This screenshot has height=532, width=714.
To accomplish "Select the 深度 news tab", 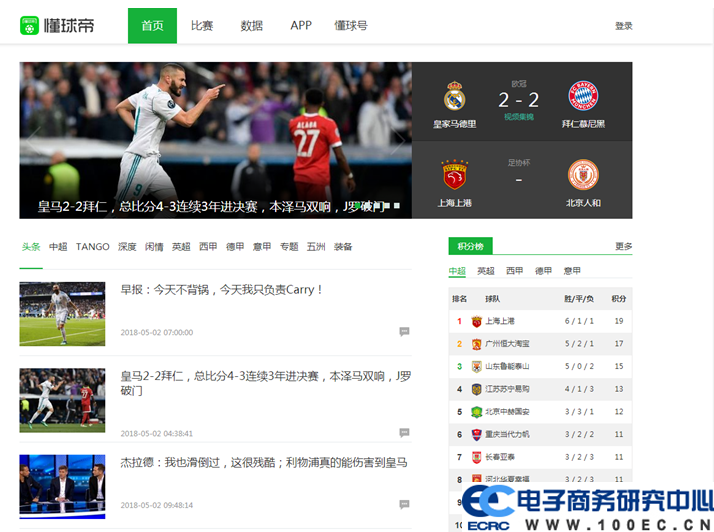I will pos(127,247).
